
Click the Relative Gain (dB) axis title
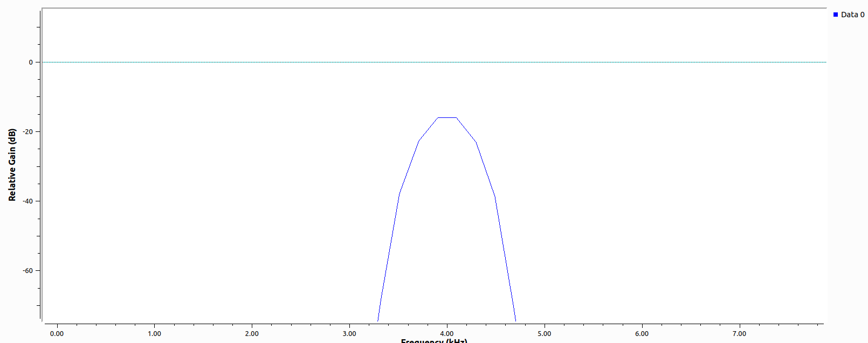(12, 165)
